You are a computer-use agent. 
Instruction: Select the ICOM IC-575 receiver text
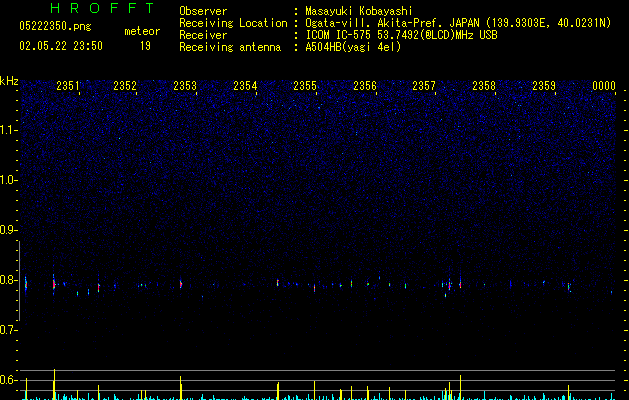[x=401, y=35]
